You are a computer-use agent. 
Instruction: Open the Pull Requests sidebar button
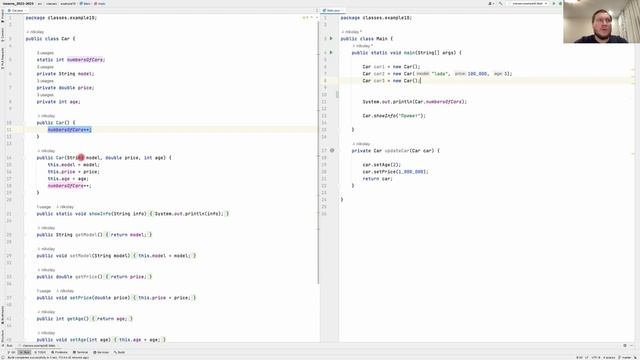click(x=2, y=58)
